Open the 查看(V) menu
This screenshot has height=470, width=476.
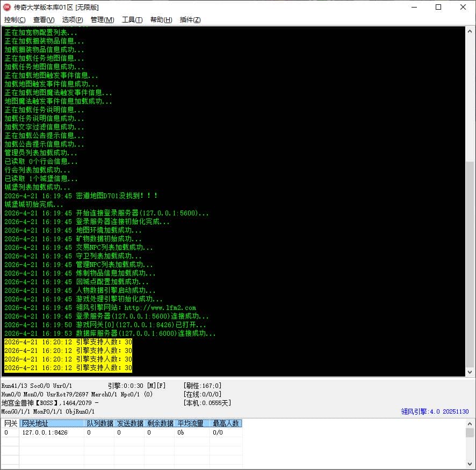[x=44, y=20]
